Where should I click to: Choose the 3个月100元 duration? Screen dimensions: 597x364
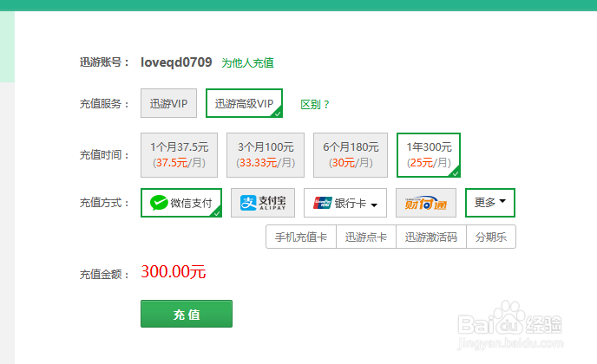[x=266, y=155]
